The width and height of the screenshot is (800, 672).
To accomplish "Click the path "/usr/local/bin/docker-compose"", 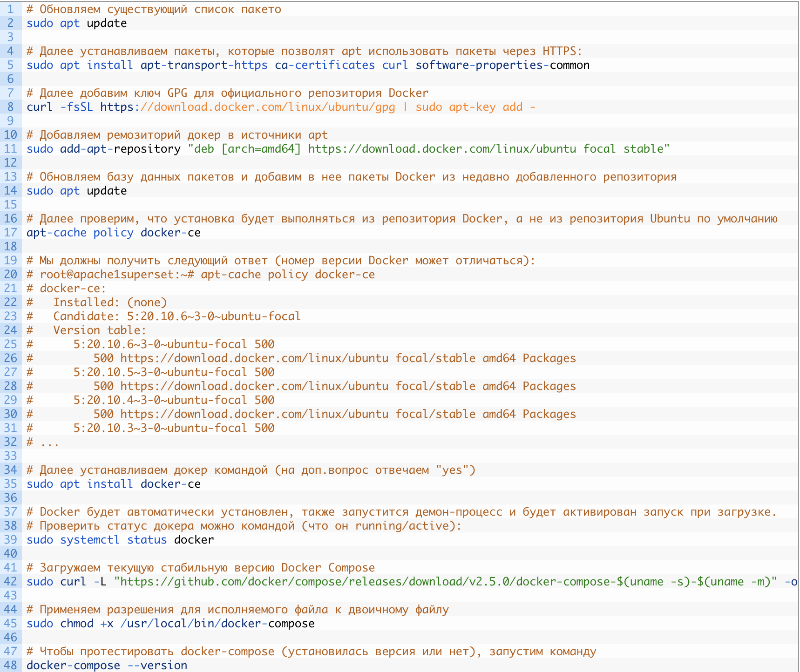I will click(217, 624).
